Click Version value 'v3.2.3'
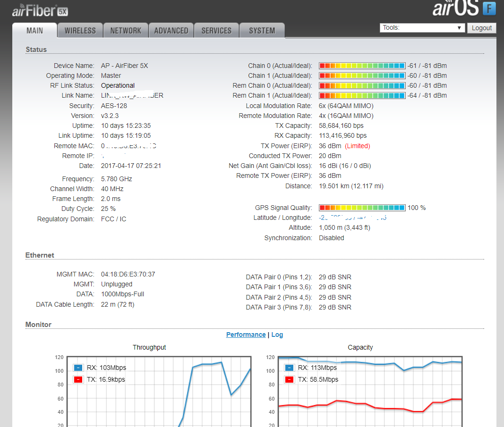 (110, 116)
